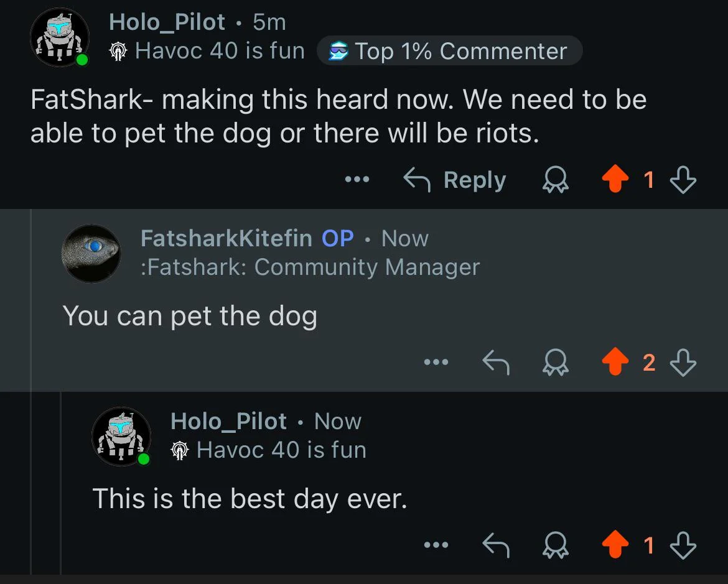Screen dimensions: 728x584
Task: Tap FatsharkKitefin's shark avatar
Action: [x=91, y=253]
